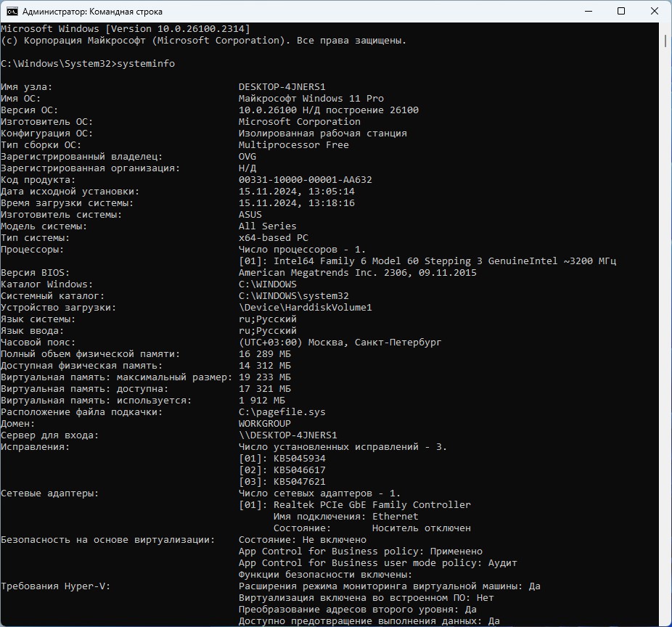Click the BIOS version 'American Megatrends Inc. 2306'
Viewport: 672px width, 627px height.
tap(358, 272)
